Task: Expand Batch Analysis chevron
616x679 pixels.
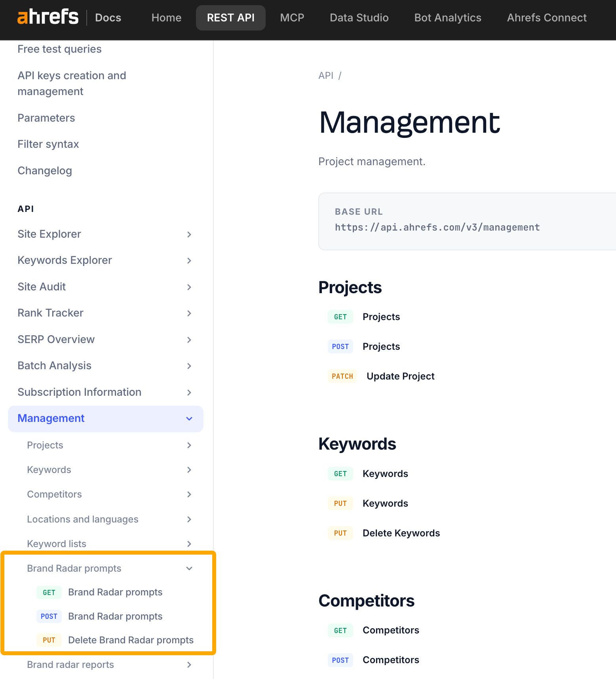Action: click(189, 366)
